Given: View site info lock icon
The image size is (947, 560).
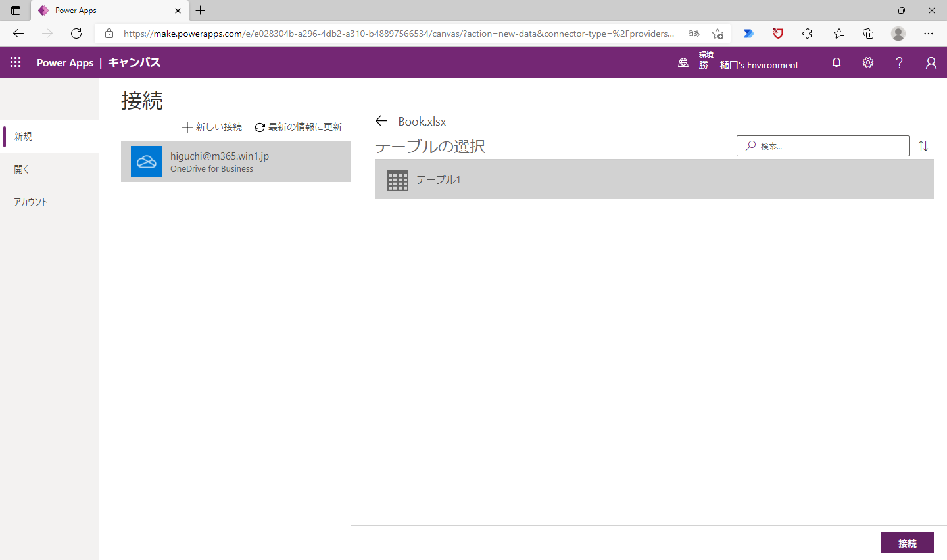Looking at the screenshot, I should (x=109, y=34).
